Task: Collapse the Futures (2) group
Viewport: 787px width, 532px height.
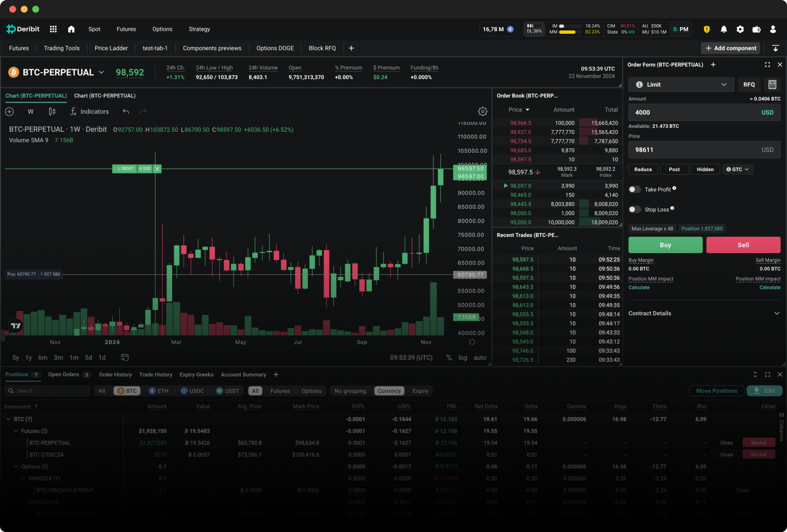Action: [16, 431]
